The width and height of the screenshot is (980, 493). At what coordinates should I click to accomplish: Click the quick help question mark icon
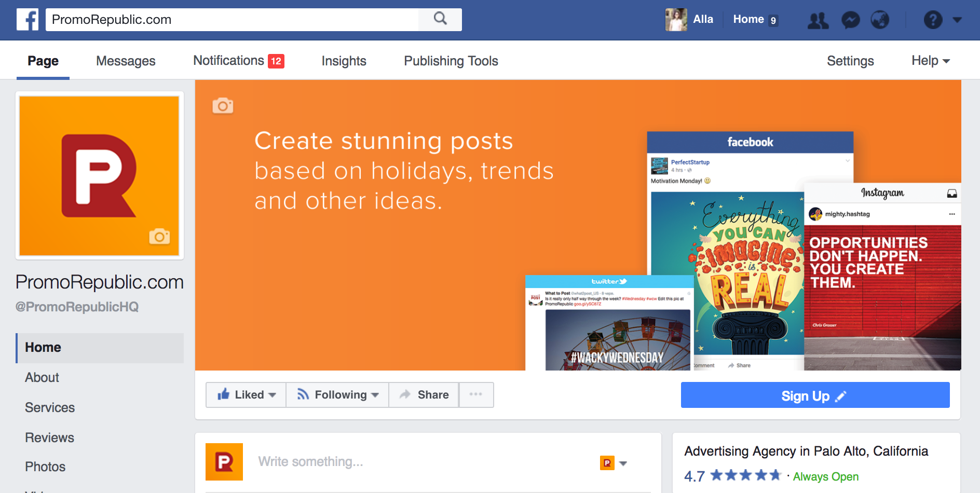click(933, 20)
